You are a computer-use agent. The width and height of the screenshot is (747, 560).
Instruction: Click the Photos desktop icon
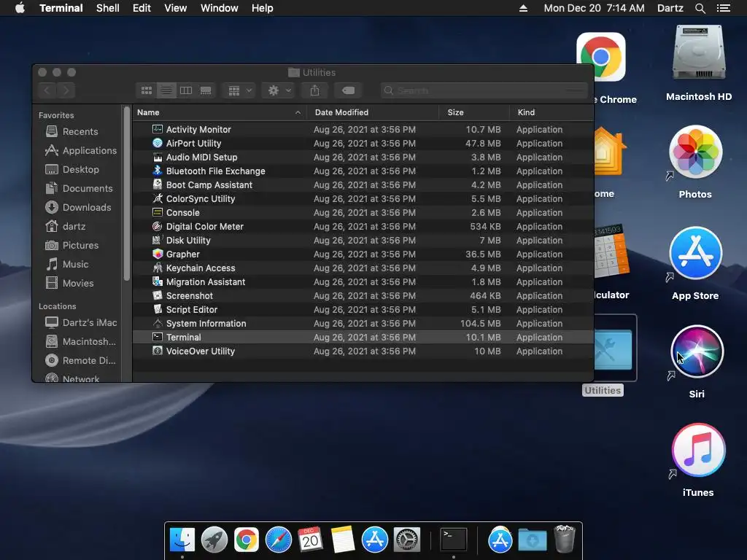point(695,152)
